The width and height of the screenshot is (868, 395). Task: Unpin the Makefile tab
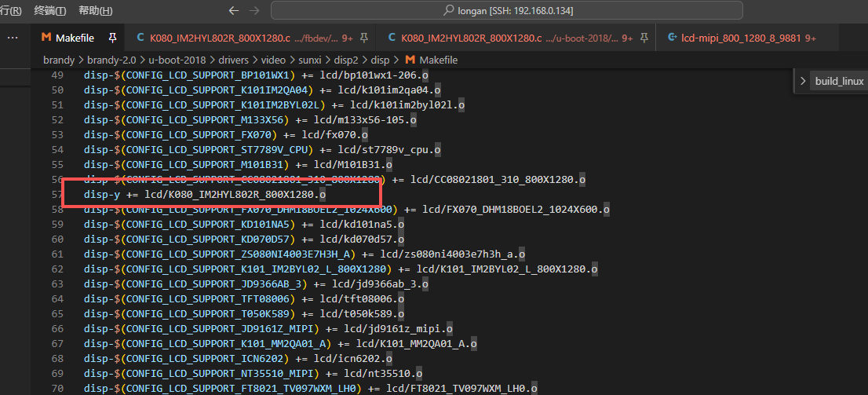point(112,38)
